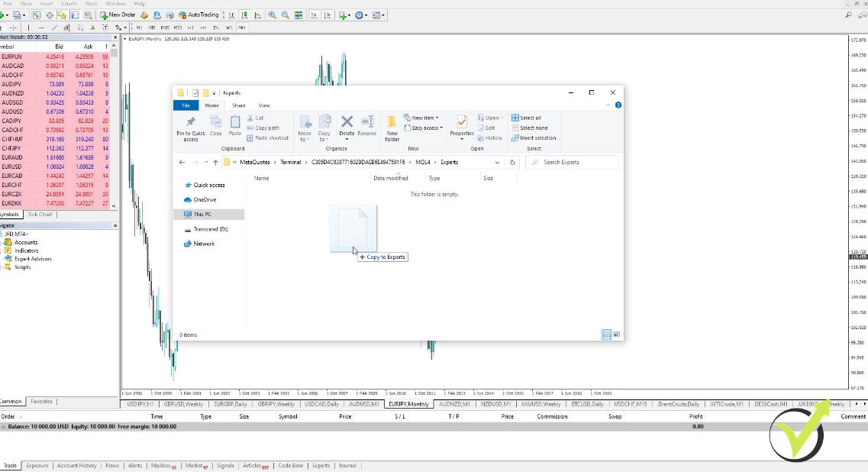The width and height of the screenshot is (868, 472).
Task: Switch chart timeframe to H4
Action: coord(204,27)
